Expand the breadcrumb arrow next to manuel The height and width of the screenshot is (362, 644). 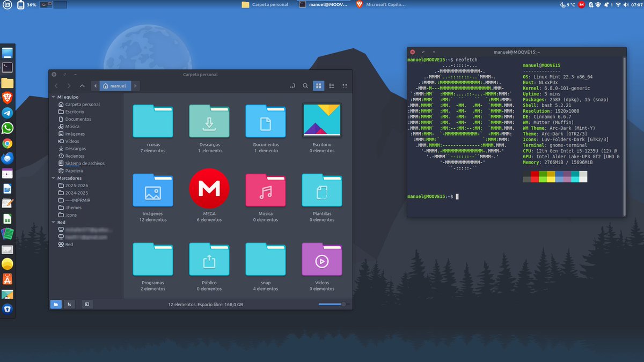pos(135,85)
